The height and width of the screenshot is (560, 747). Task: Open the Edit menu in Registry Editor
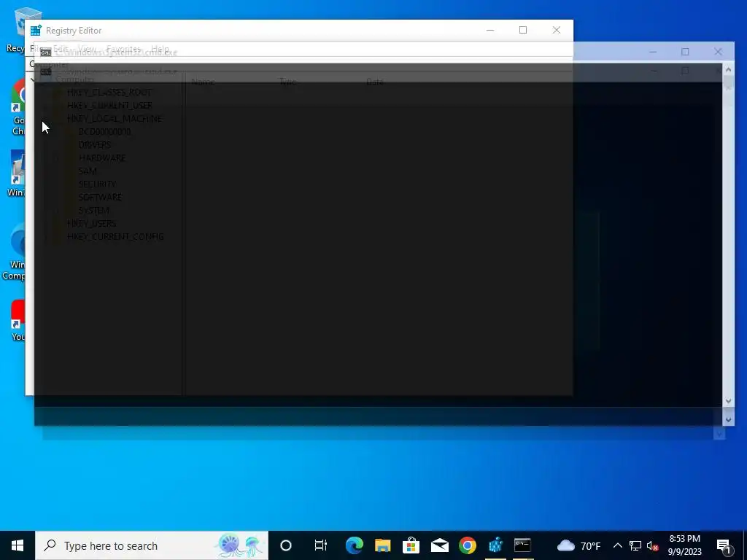pos(61,49)
